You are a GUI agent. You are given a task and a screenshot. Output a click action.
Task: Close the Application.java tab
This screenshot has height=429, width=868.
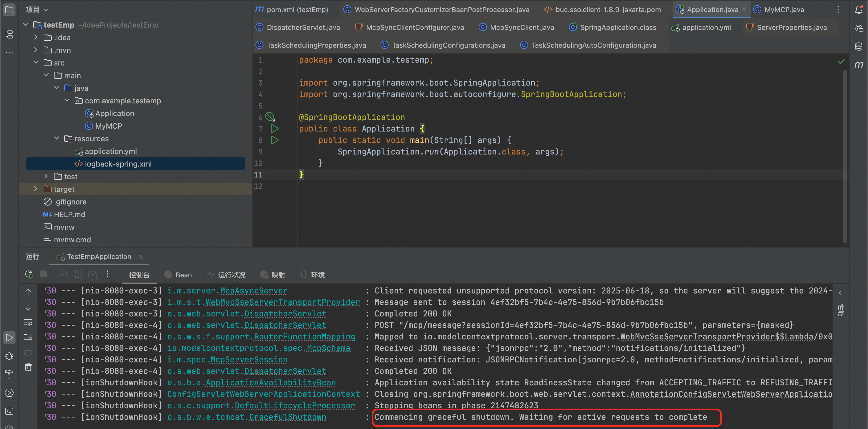click(744, 9)
